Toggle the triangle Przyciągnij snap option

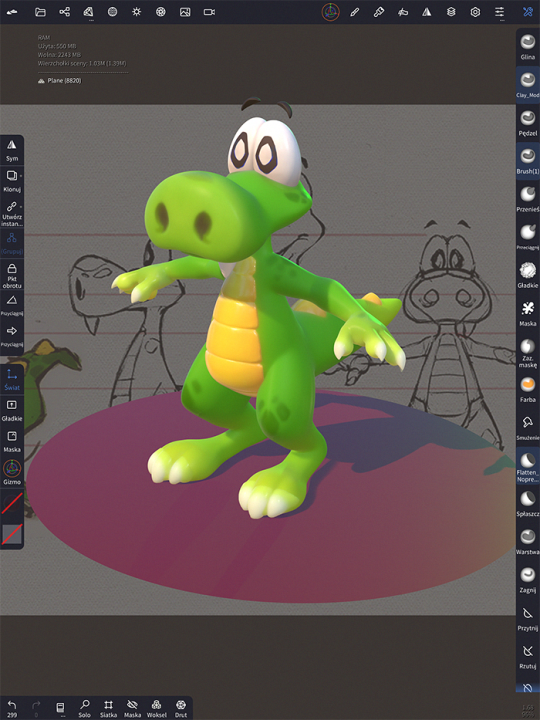coord(12,305)
